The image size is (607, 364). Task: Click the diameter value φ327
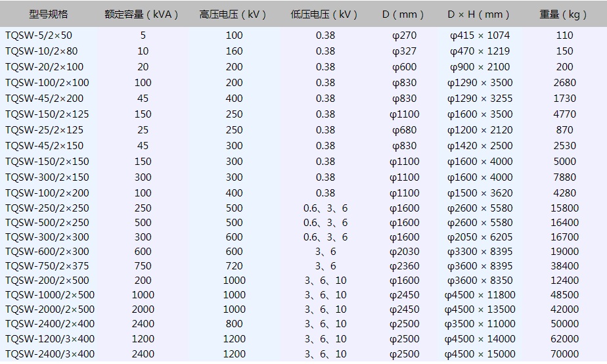(404, 51)
